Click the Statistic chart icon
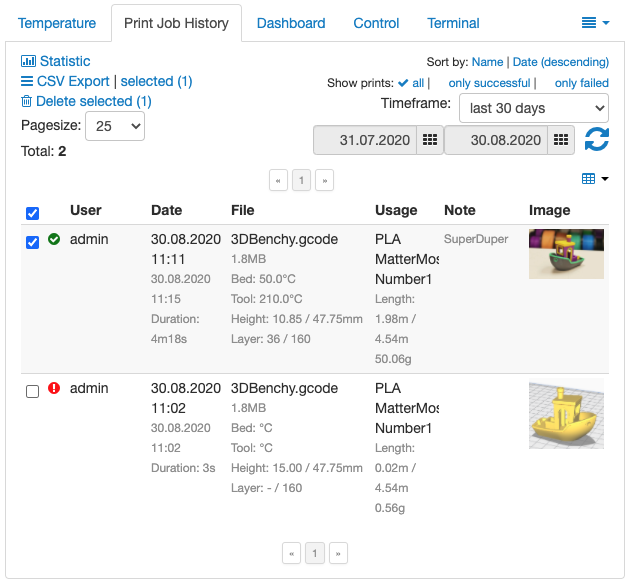 click(x=28, y=61)
